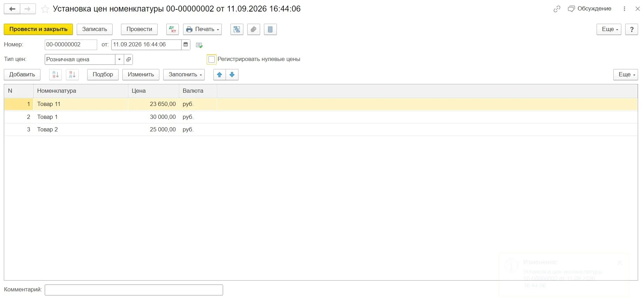The image size is (644, 298).
Task: Click into the Комментарий field
Action: point(134,290)
